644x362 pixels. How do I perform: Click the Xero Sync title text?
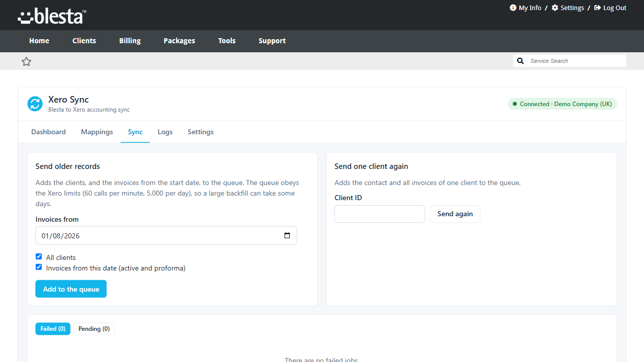[x=68, y=100]
